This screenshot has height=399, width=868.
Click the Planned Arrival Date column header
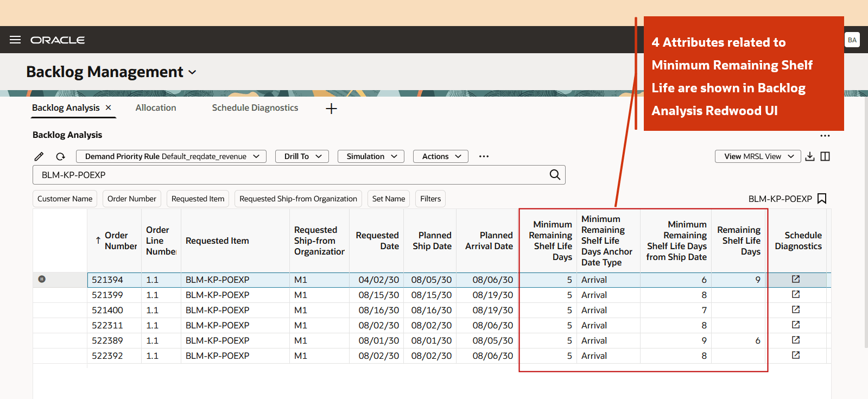click(x=487, y=240)
